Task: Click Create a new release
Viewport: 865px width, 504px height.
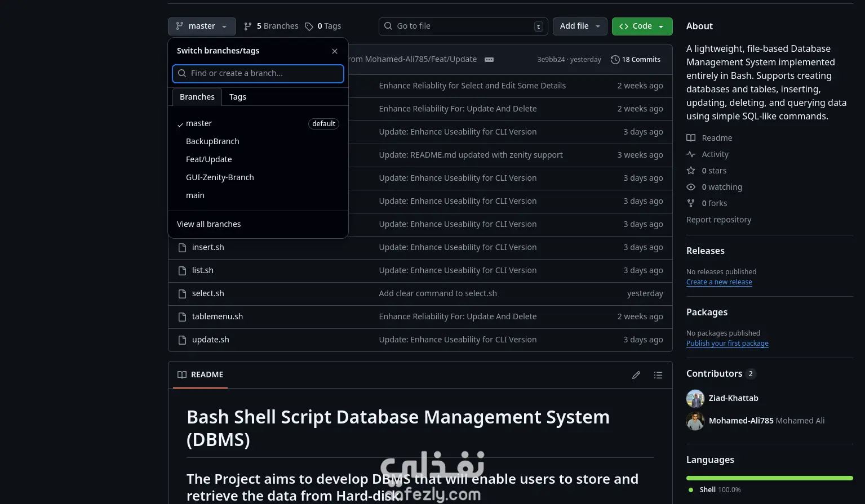Action: pos(719,282)
